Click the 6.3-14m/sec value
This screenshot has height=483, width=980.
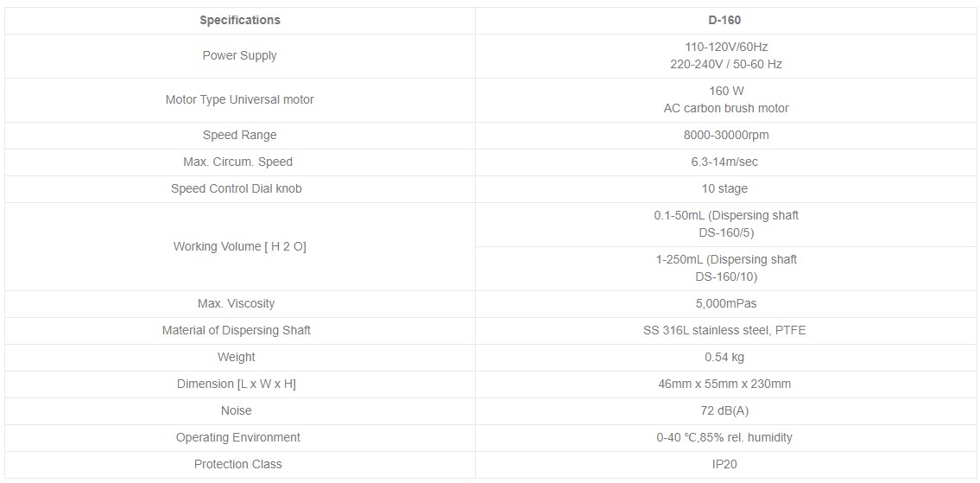click(x=724, y=162)
